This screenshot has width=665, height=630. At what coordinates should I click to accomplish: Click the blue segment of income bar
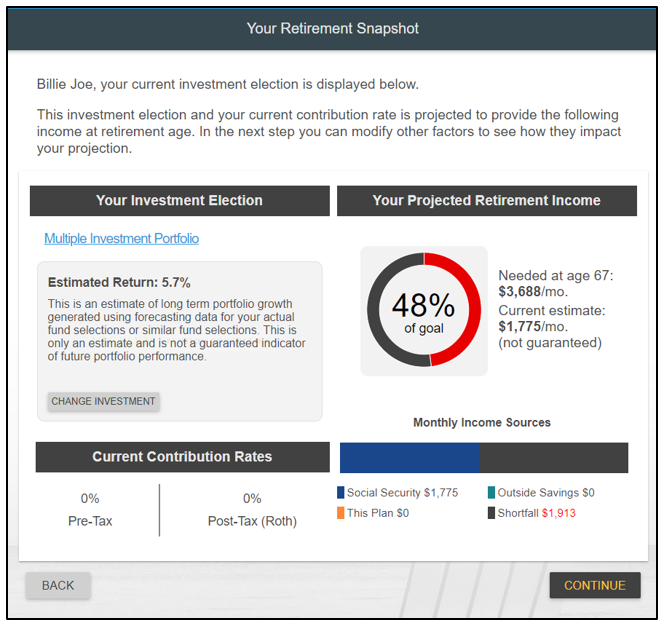pos(409,458)
